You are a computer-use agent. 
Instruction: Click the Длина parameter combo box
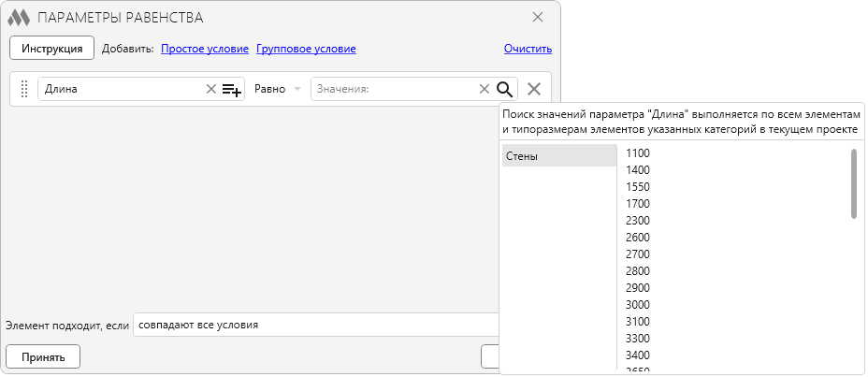122,89
